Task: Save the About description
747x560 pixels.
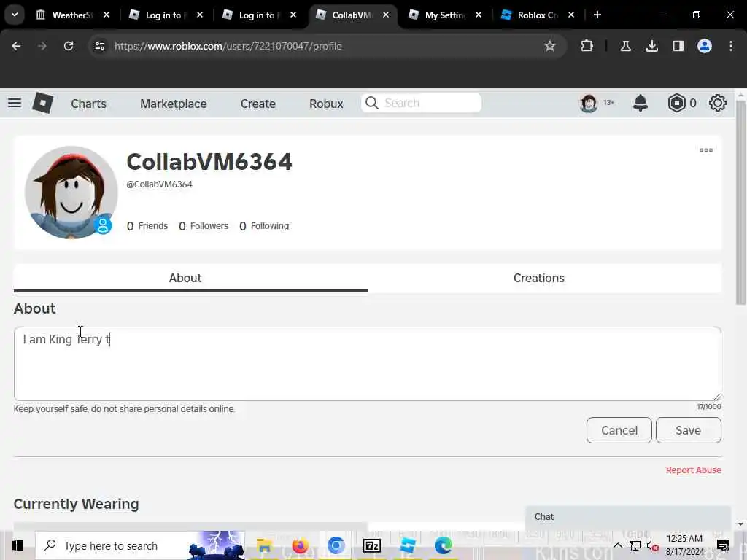Action: point(688,430)
